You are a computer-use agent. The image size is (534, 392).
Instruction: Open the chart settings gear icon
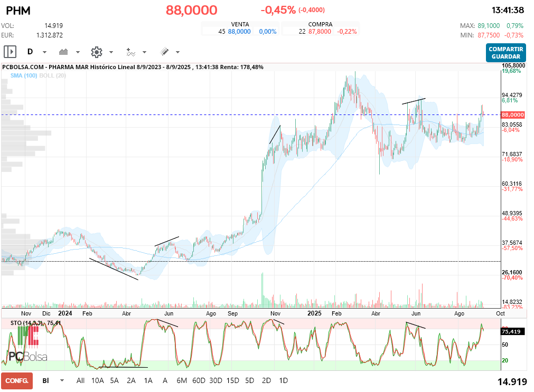coord(97,52)
